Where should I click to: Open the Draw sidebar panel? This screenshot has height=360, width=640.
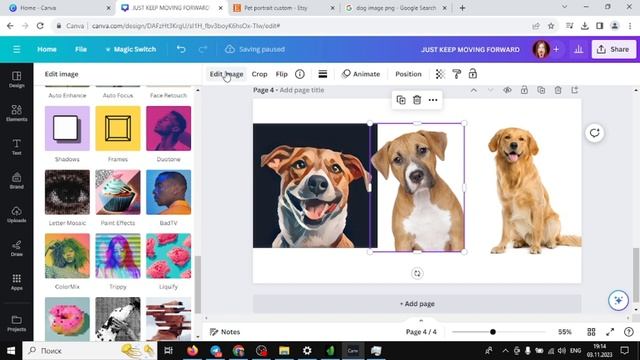point(17,248)
